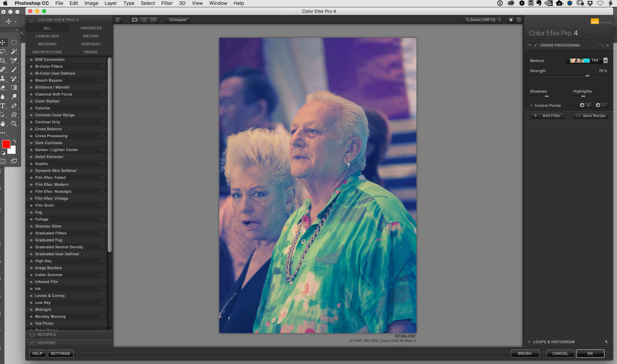The height and width of the screenshot is (364, 617).
Task: Open the Method T04 dropdown
Action: (x=606, y=61)
